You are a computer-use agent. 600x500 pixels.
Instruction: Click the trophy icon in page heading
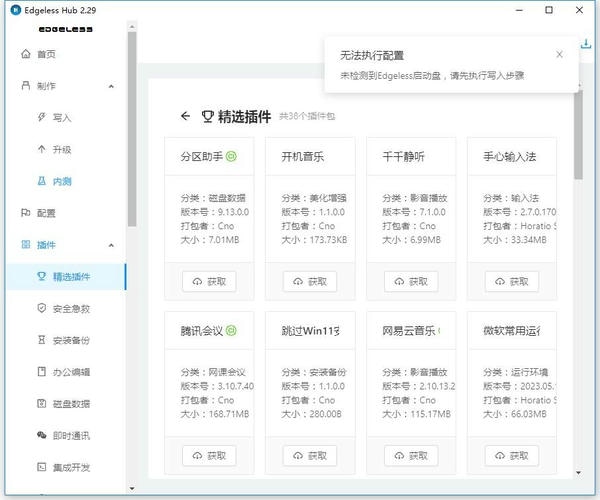[207, 116]
